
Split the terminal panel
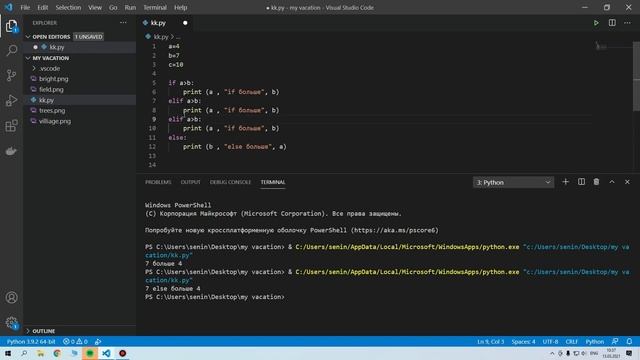581,182
